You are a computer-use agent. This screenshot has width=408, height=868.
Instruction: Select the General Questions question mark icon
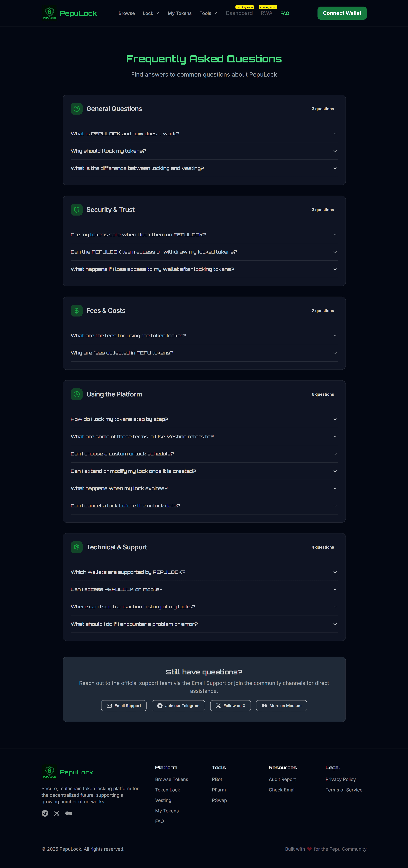(x=77, y=108)
